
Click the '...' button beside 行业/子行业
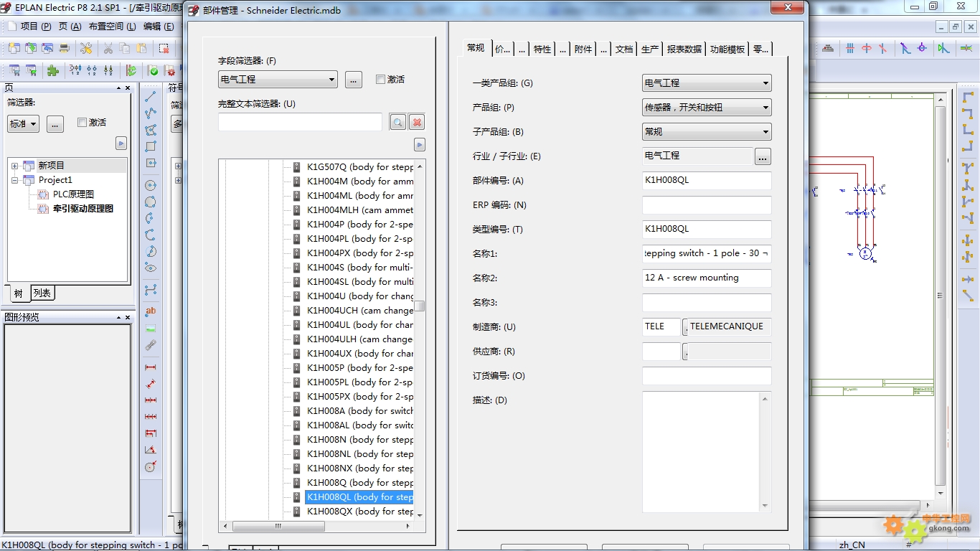tap(763, 156)
